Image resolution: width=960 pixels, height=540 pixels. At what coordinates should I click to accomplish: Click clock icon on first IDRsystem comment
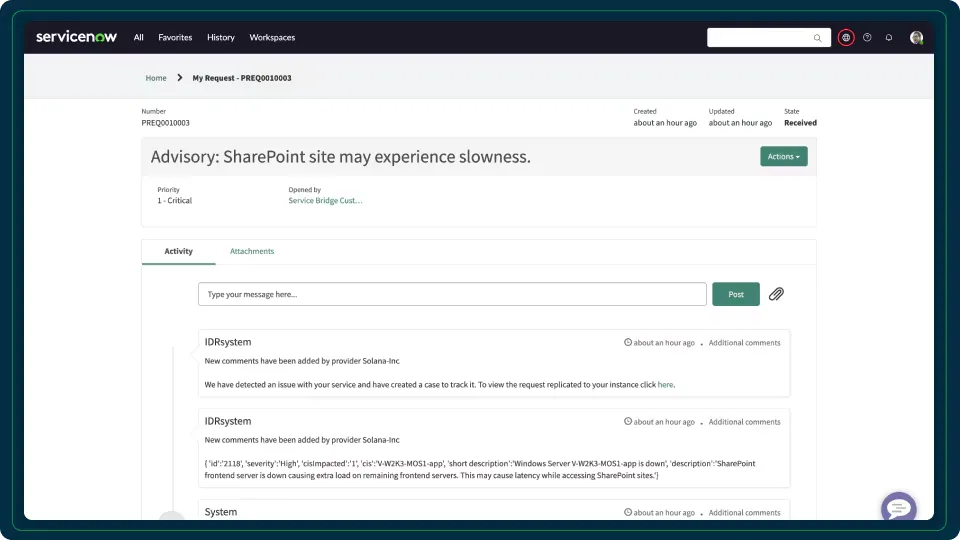pos(628,342)
